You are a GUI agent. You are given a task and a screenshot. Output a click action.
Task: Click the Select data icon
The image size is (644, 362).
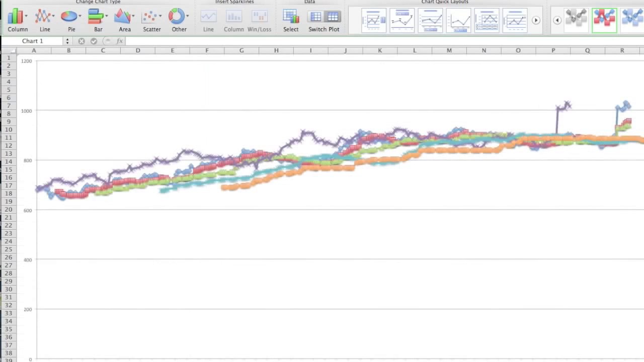291,17
